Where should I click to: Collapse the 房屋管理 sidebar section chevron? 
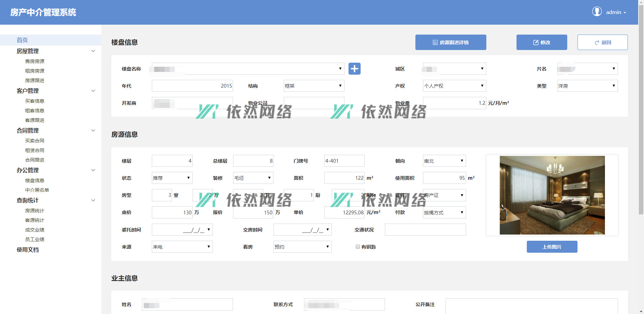point(93,51)
